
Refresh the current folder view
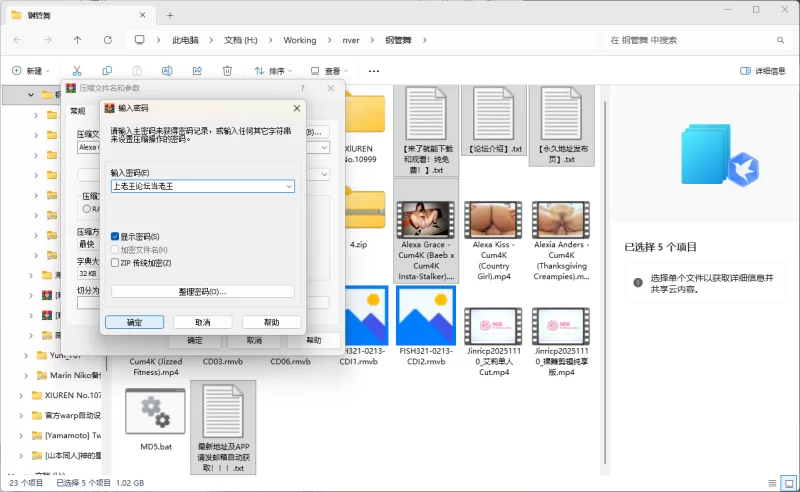pyautogui.click(x=107, y=40)
